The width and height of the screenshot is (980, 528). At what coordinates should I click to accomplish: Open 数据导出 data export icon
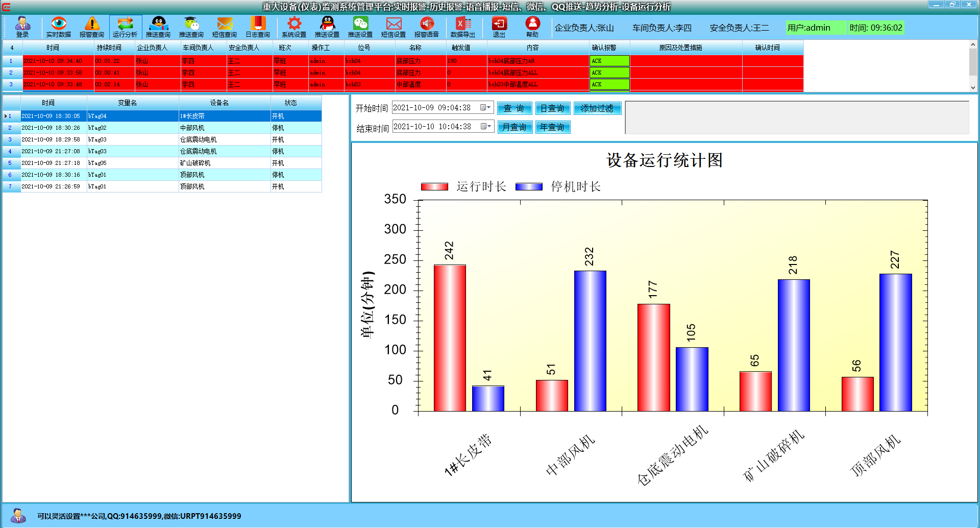pyautogui.click(x=462, y=27)
